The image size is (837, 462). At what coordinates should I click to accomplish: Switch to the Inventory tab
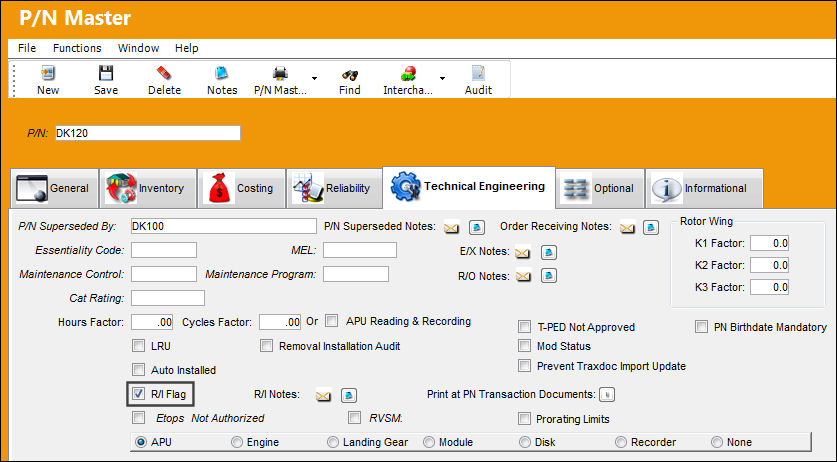point(148,188)
